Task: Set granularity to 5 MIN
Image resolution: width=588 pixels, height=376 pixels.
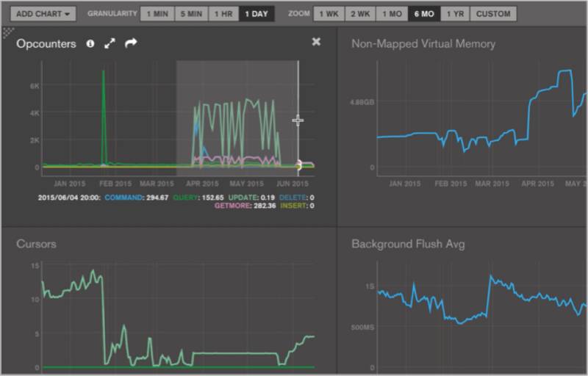Action: pos(191,14)
